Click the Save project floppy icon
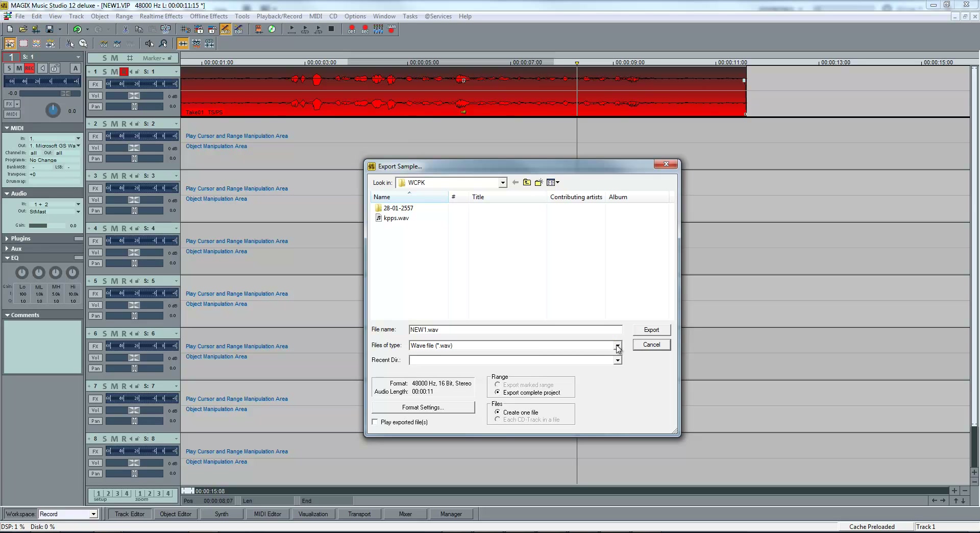Screen dimensions: 980x533 (50, 29)
